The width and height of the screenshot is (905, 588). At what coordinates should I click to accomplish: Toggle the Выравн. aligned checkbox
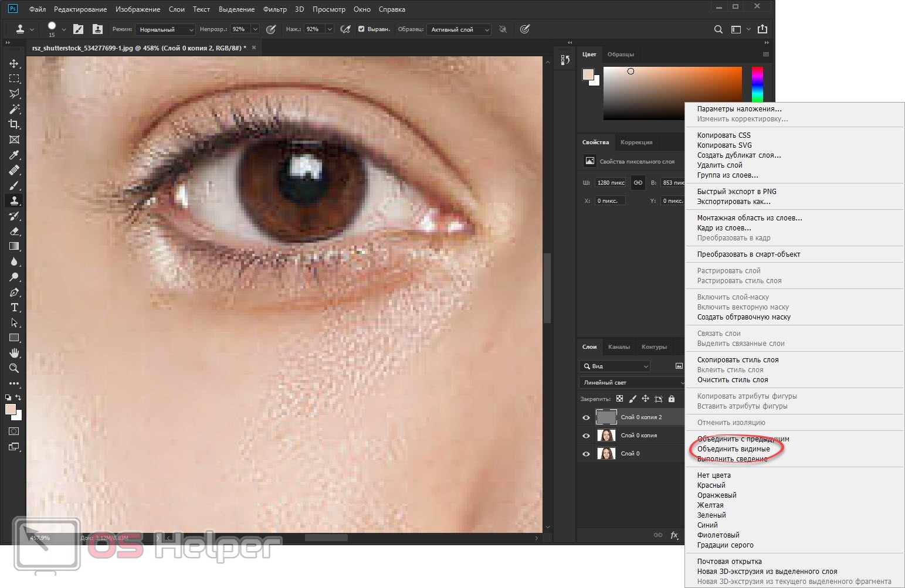click(361, 29)
